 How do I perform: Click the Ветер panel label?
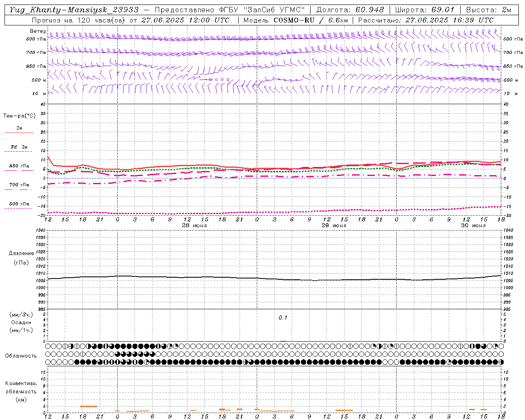pos(38,31)
